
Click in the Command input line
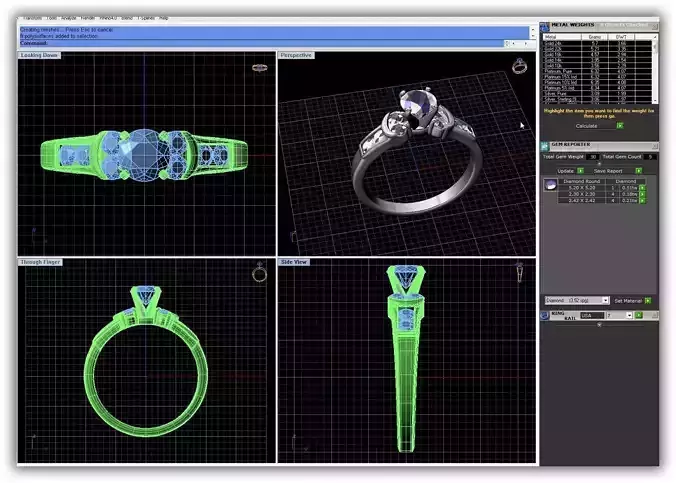[261, 44]
